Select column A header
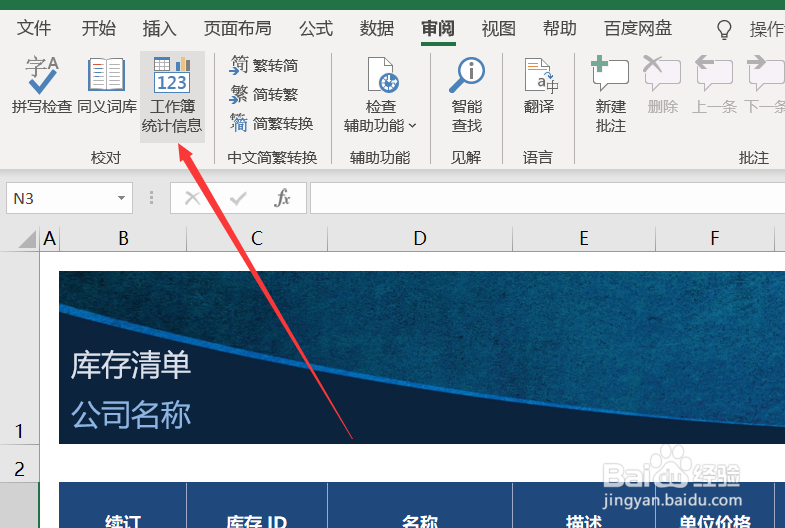Image resolution: width=785 pixels, height=528 pixels. pyautogui.click(x=50, y=239)
